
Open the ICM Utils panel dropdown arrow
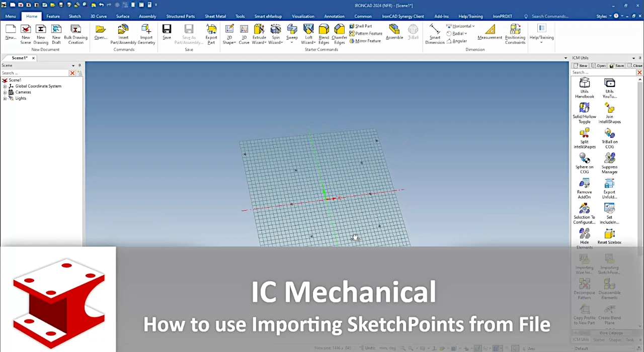pos(633,58)
